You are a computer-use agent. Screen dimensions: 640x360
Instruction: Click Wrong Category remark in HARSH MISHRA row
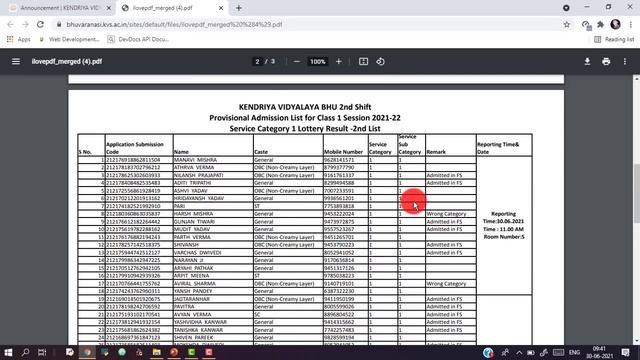pos(446,214)
